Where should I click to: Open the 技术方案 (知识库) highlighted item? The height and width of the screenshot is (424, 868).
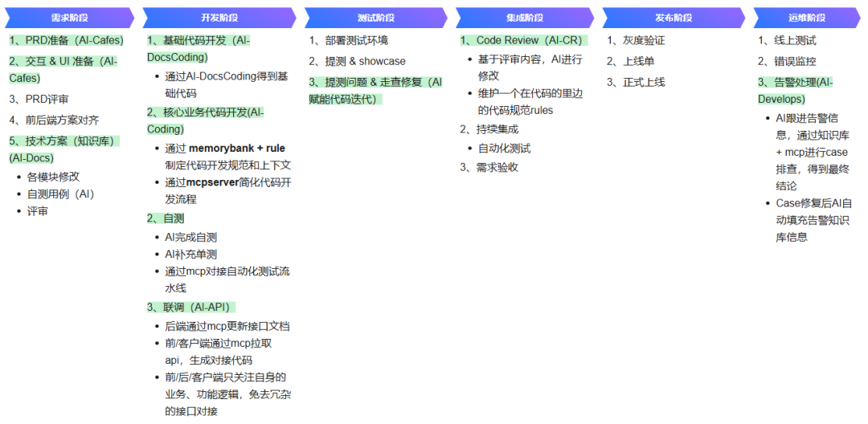click(63, 141)
